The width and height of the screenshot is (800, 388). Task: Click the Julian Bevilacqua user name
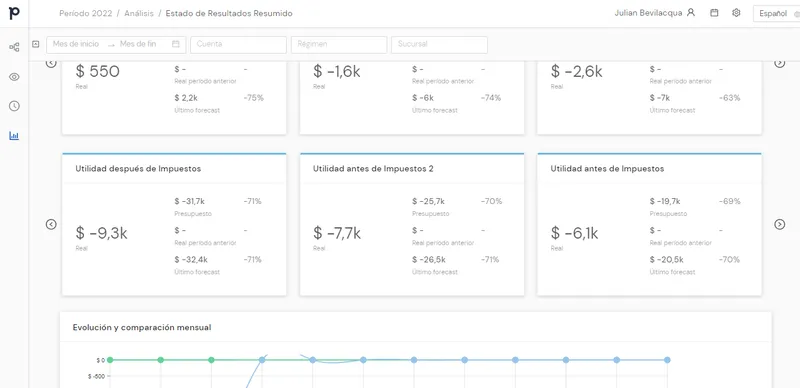pyautogui.click(x=648, y=13)
